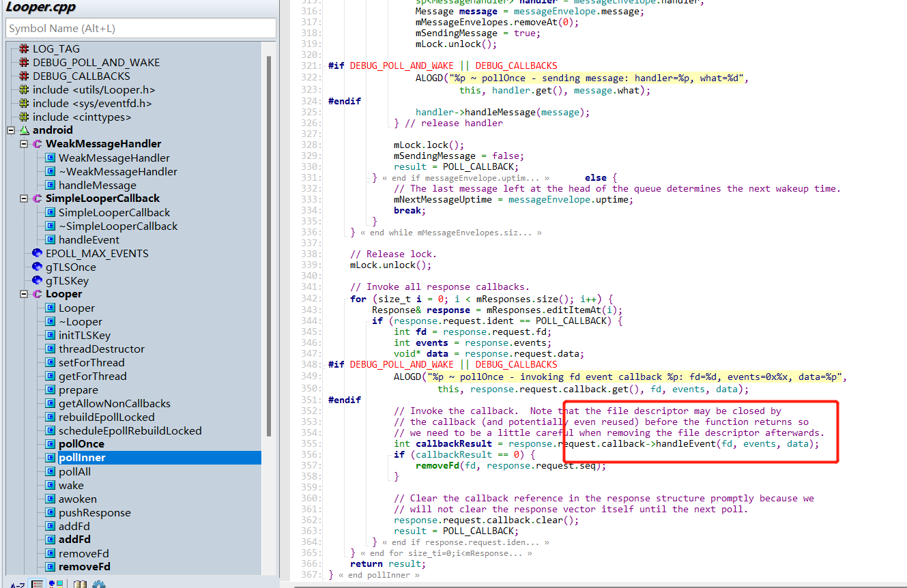Click 'result = POLL_CALLBACK;' on line 330
The height and width of the screenshot is (588, 907).
[x=456, y=167]
